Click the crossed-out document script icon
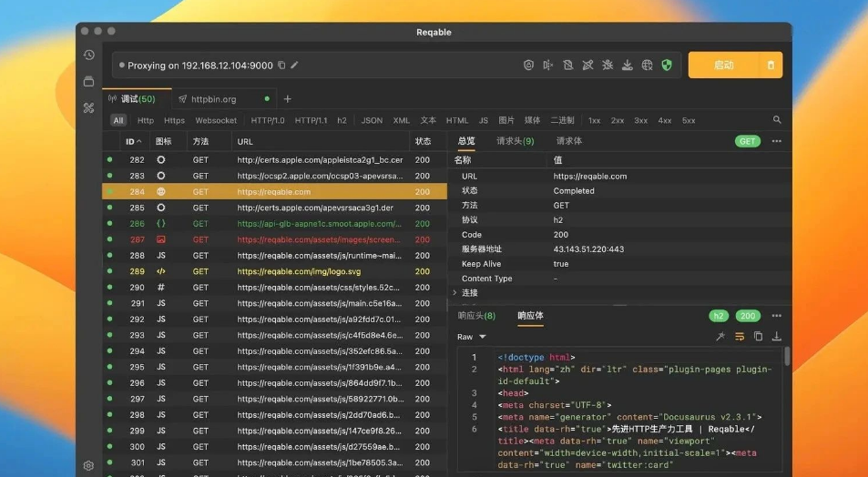The height and width of the screenshot is (477, 868). [568, 66]
